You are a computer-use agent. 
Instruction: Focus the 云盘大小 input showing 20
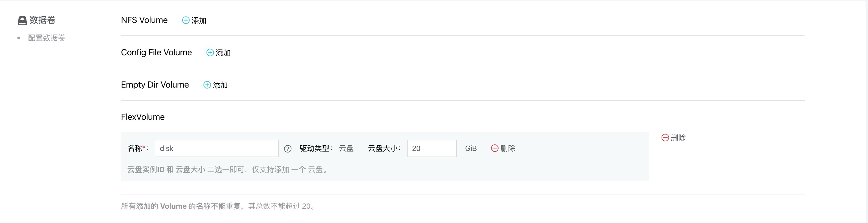[432, 148]
